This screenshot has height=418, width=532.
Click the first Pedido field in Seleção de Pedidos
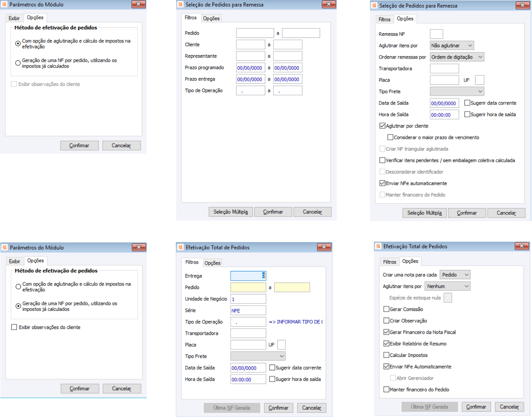click(255, 33)
